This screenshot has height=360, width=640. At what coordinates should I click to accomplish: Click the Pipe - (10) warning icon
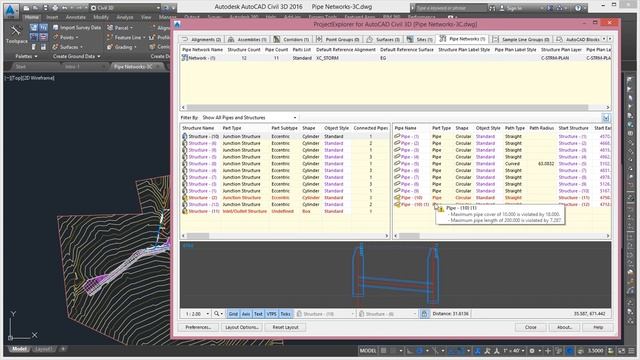[x=397, y=198]
